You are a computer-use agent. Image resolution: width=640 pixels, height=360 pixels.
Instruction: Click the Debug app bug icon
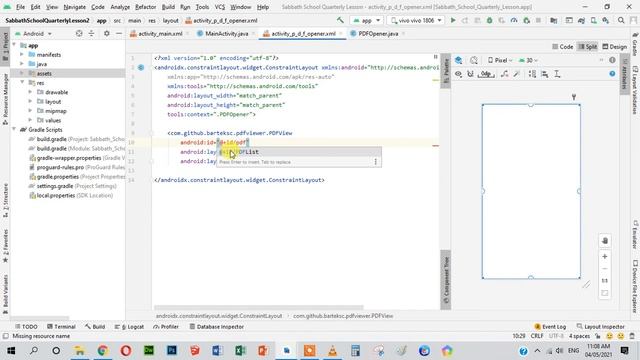point(489,20)
